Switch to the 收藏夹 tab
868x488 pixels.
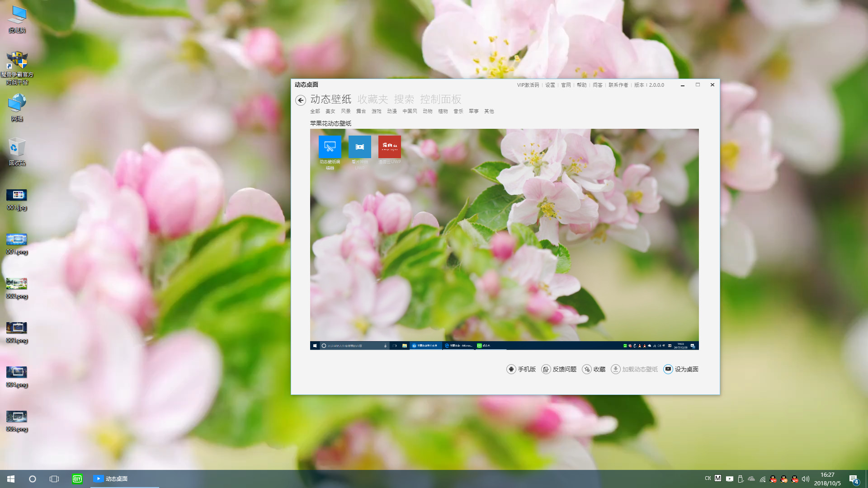click(x=373, y=99)
